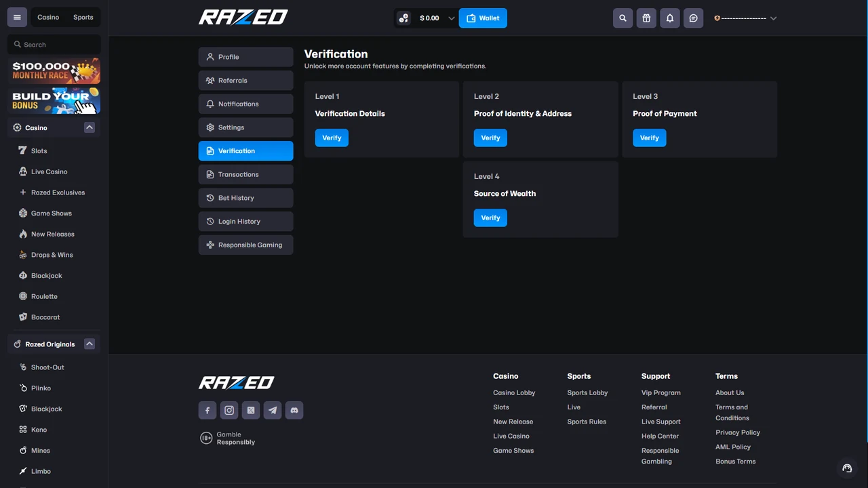Viewport: 868px width, 488px height.
Task: Switch to the Sports tab
Action: pyautogui.click(x=83, y=18)
